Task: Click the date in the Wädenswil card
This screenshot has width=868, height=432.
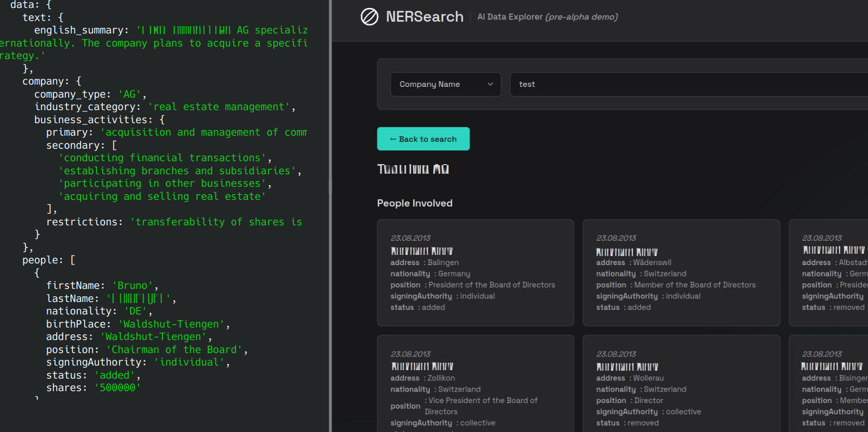Action: 615,238
